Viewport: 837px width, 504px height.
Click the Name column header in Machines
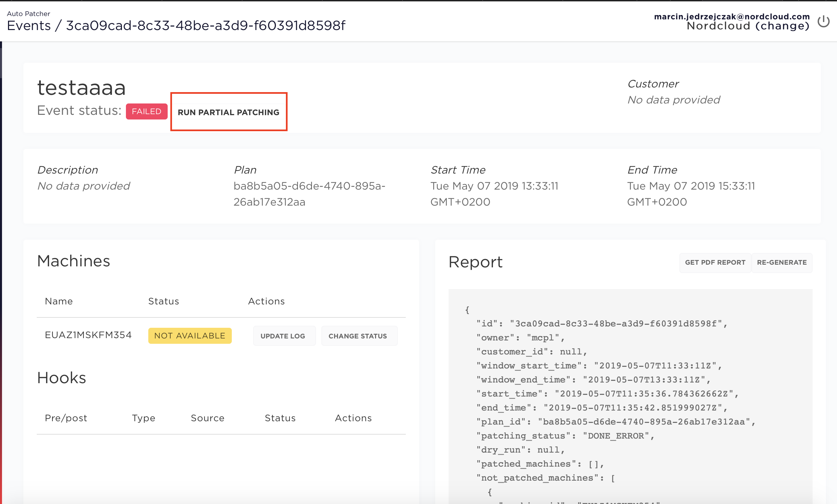(x=59, y=301)
